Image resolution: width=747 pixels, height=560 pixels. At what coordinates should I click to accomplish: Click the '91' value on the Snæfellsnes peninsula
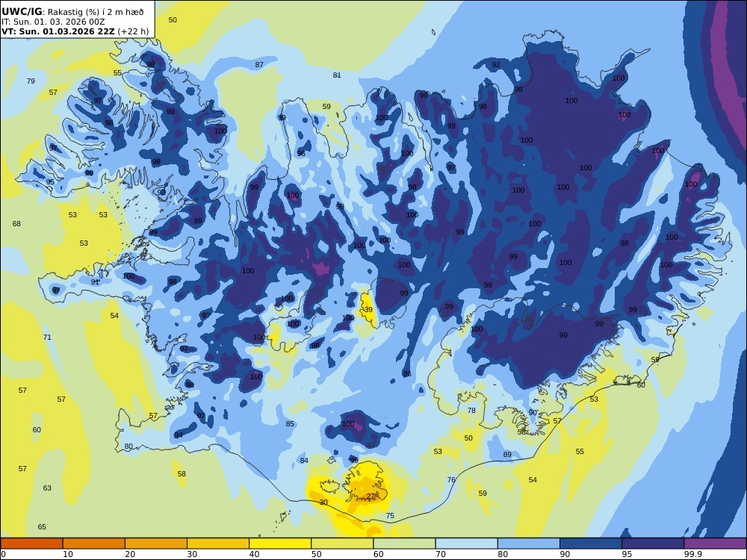[x=95, y=282]
